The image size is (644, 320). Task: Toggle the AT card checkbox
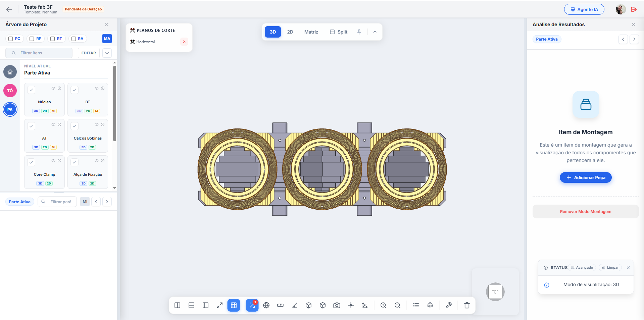tap(31, 126)
